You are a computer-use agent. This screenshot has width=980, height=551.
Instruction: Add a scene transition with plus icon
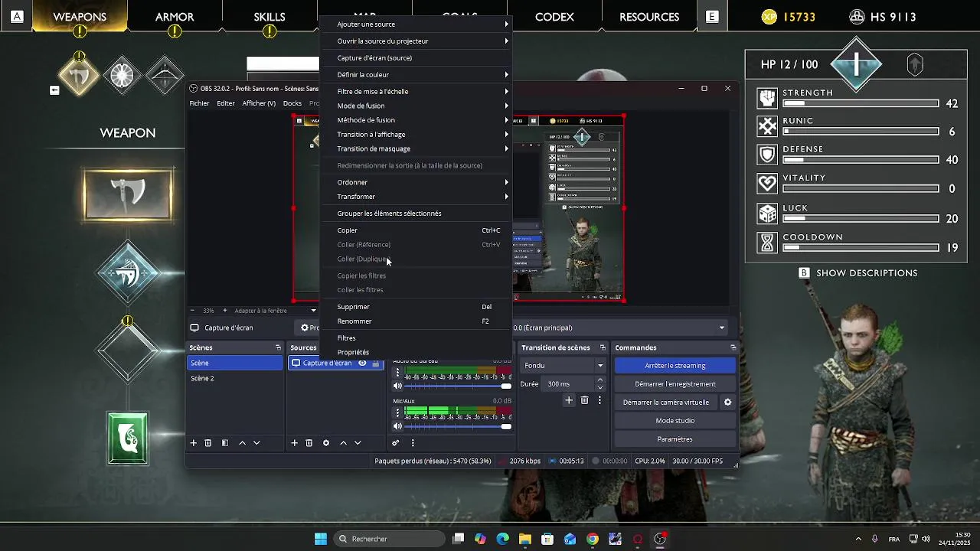(569, 400)
